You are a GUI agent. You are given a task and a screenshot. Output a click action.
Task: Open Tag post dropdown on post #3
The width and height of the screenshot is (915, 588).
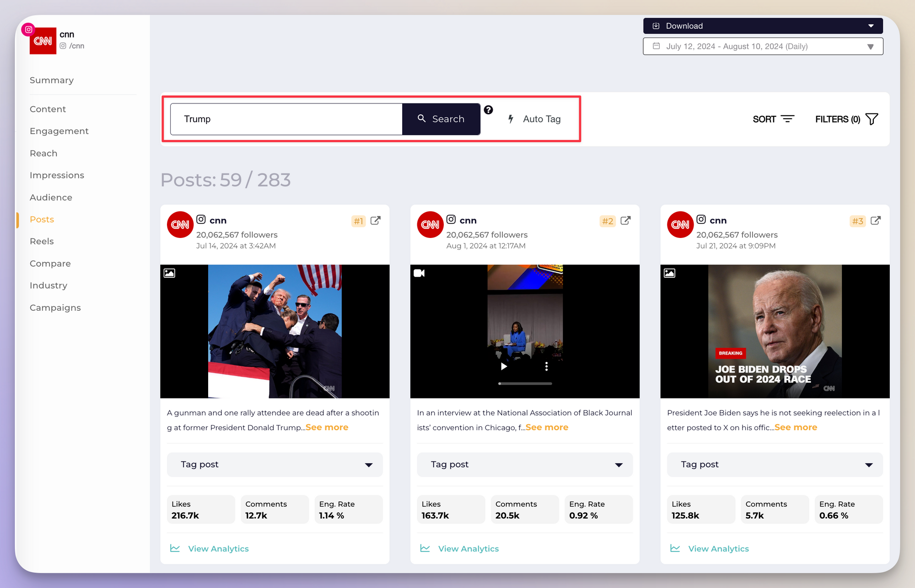click(x=775, y=464)
